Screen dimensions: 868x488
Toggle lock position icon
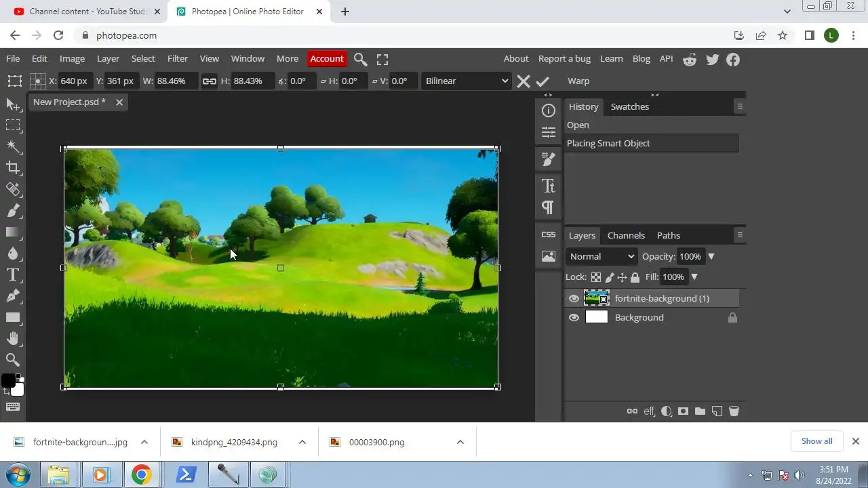[622, 277]
